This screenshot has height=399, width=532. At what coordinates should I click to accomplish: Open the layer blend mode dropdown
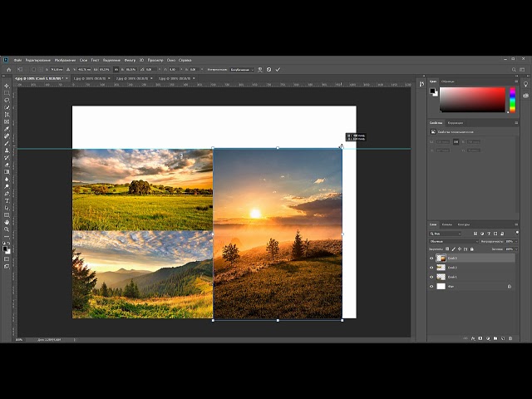point(453,241)
